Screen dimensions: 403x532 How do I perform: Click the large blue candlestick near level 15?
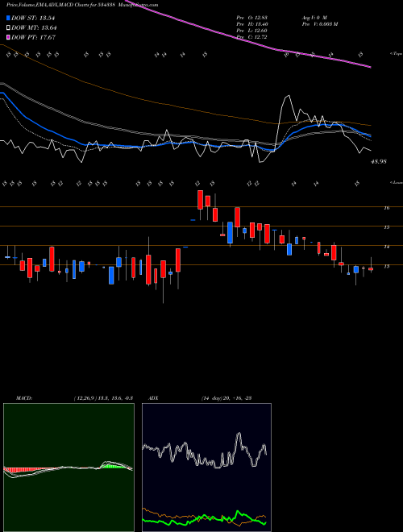230,232
